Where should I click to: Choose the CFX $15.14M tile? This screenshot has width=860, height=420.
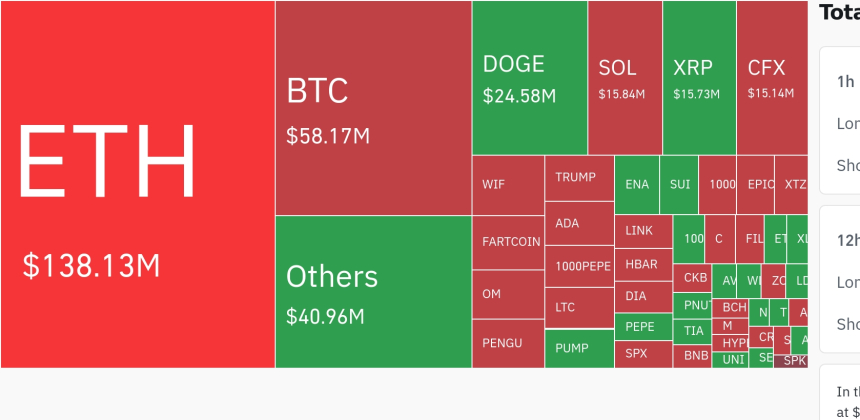click(x=772, y=78)
